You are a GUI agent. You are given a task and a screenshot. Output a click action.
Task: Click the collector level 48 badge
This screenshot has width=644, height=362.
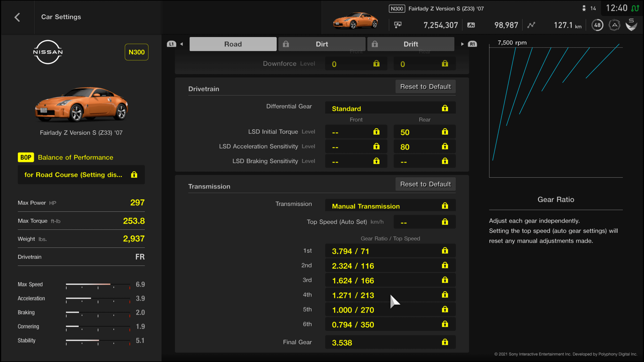(597, 25)
